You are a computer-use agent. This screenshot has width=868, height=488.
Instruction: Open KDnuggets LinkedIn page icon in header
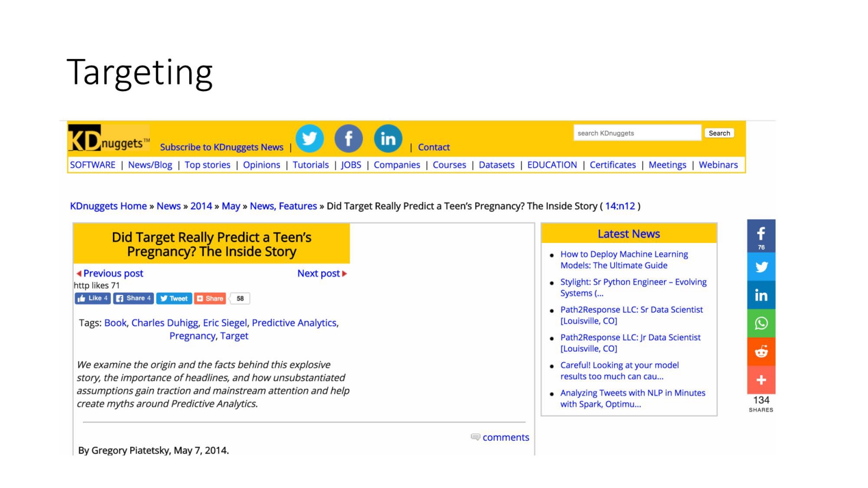pyautogui.click(x=388, y=138)
